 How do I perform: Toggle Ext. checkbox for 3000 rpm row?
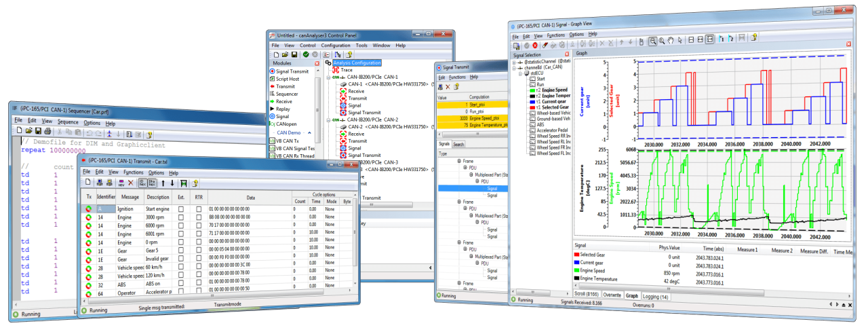coord(181,217)
